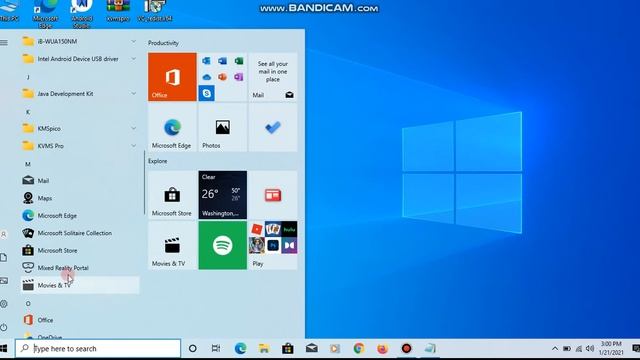Expand the Java Development Kit folder
The height and width of the screenshot is (360, 640).
[80, 93]
